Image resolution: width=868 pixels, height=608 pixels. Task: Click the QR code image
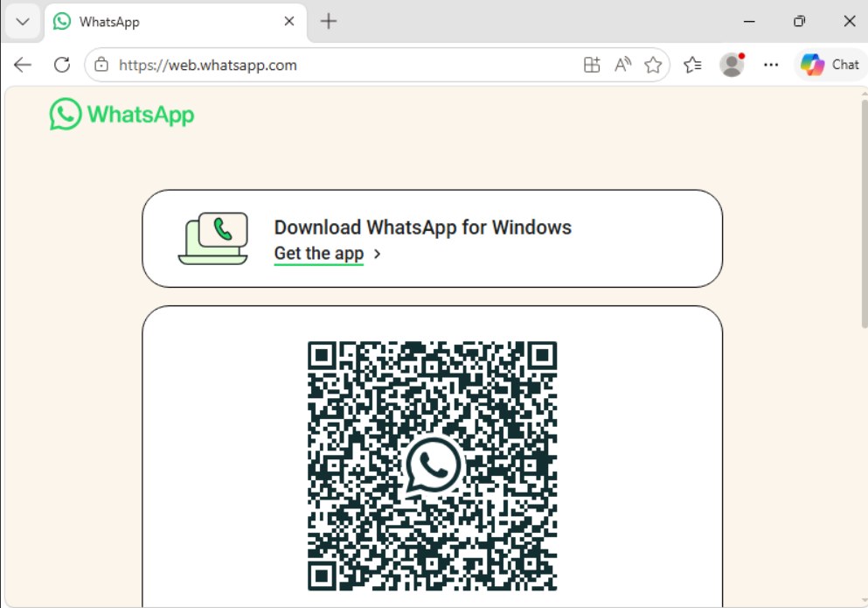(433, 466)
